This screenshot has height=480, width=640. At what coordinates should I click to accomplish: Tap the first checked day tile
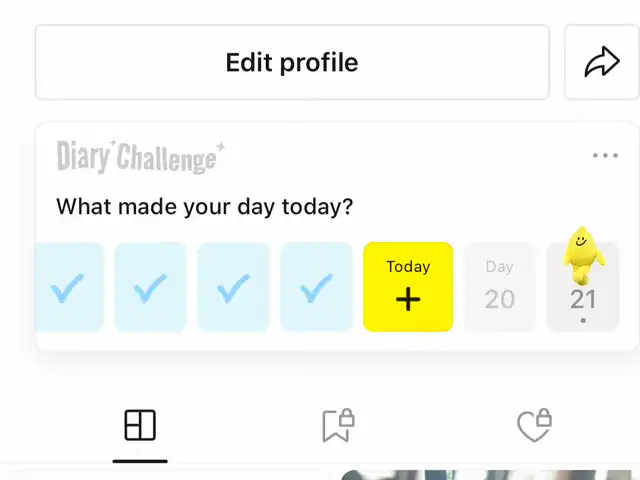[x=69, y=287]
